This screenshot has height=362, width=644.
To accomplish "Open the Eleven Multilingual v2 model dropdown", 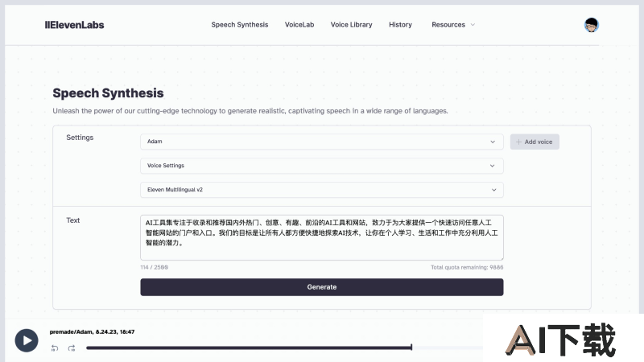I will [x=321, y=190].
